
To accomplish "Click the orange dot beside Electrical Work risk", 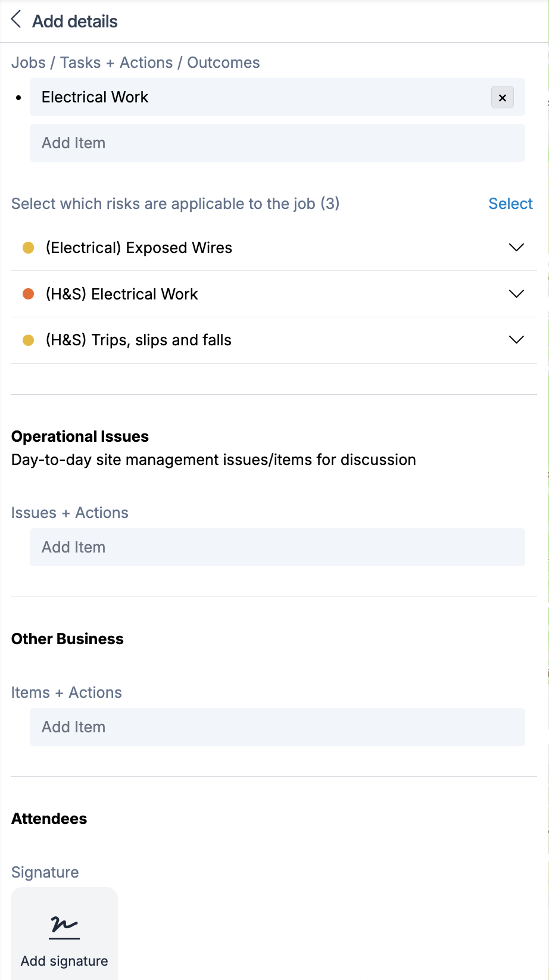I will (28, 294).
